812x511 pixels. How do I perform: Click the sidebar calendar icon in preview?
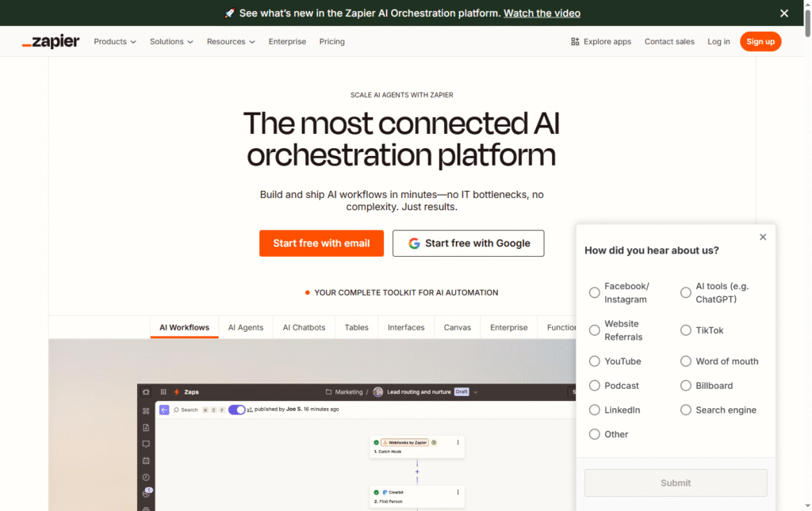tap(146, 461)
